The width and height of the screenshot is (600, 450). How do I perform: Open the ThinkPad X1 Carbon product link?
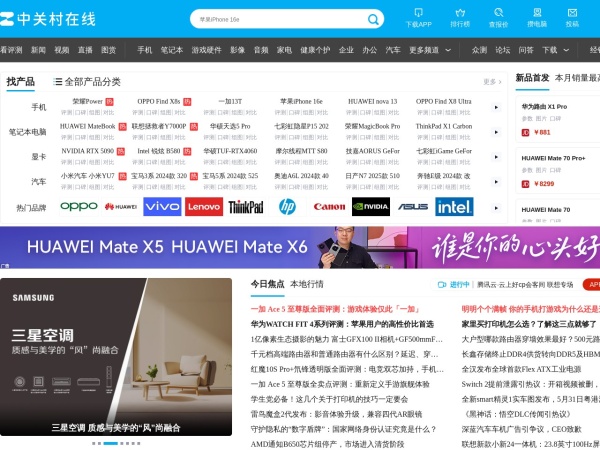[444, 126]
